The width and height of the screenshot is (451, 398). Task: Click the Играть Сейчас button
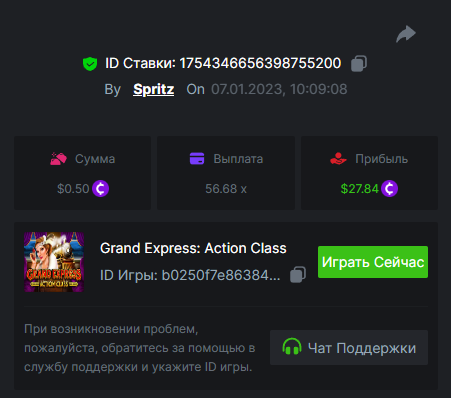coord(373,262)
